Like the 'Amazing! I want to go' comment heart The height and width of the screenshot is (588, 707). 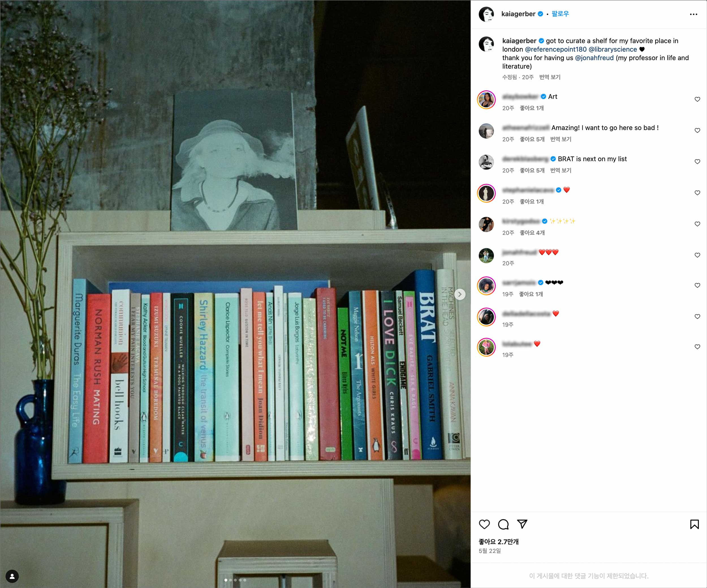pyautogui.click(x=697, y=130)
